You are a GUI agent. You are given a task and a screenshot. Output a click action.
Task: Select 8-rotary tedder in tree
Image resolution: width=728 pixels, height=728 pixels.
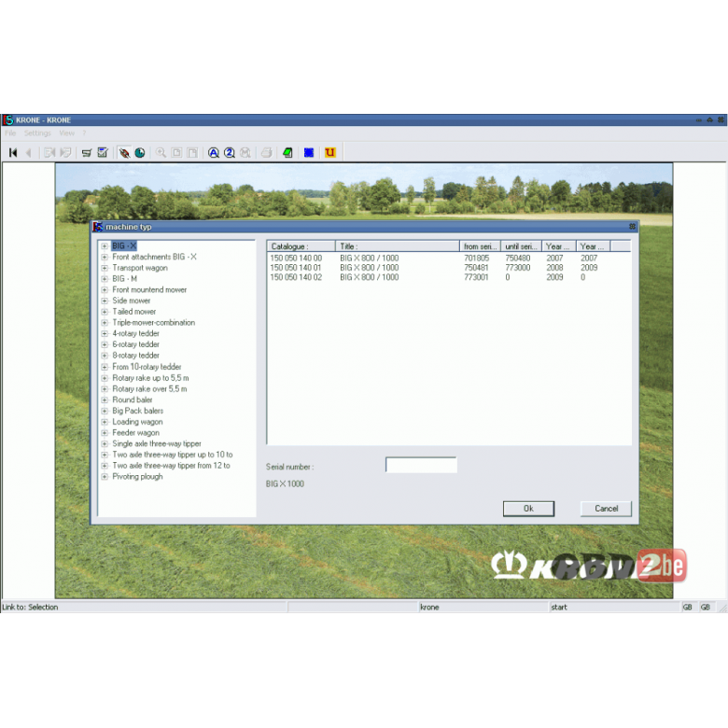135,356
